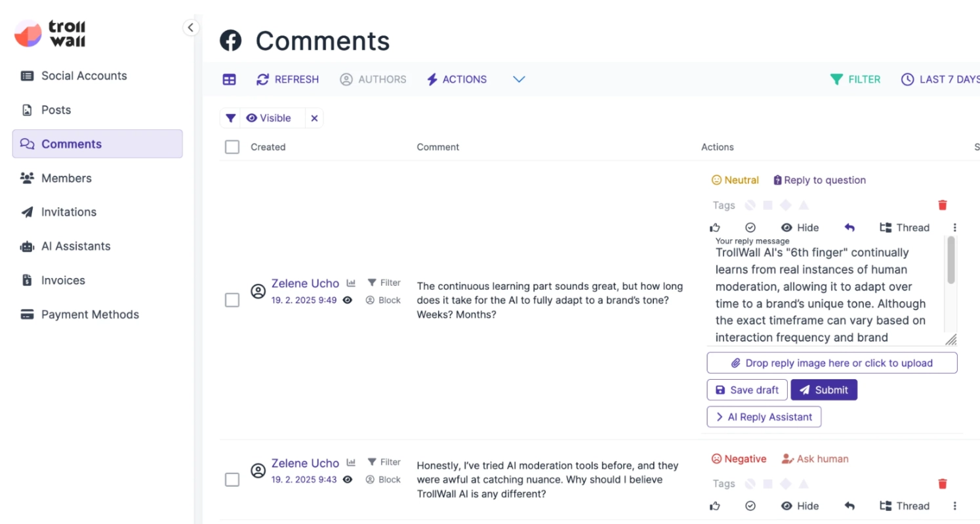Image resolution: width=980 pixels, height=524 pixels.
Task: Open stats chart icon beside first Zelene Ucho
Action: [351, 283]
